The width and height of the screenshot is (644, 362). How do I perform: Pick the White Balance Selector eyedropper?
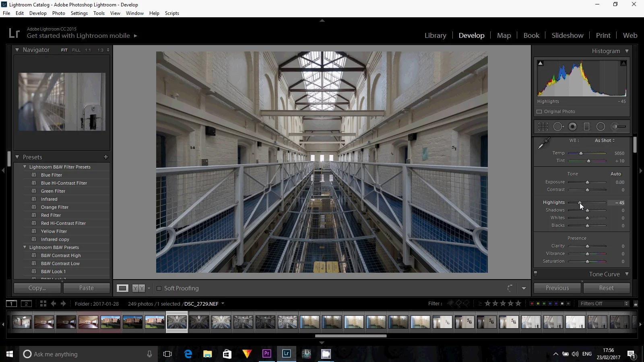[543, 144]
